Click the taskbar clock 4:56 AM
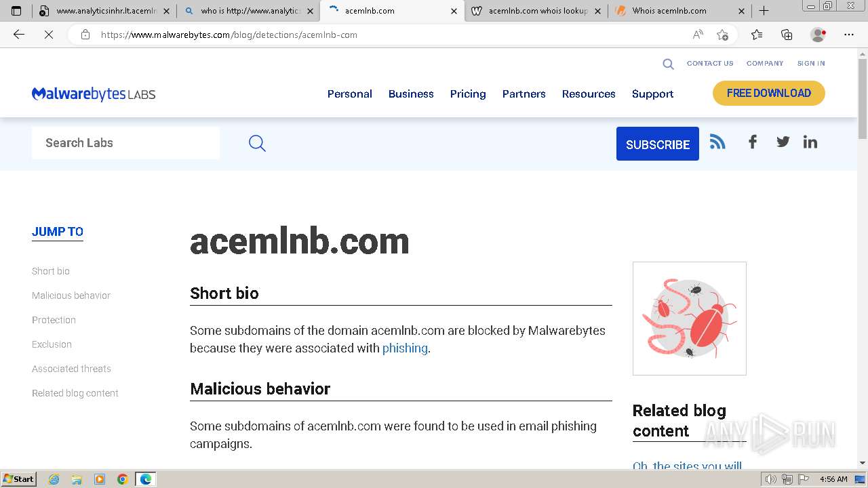This screenshot has width=868, height=488. click(x=833, y=479)
